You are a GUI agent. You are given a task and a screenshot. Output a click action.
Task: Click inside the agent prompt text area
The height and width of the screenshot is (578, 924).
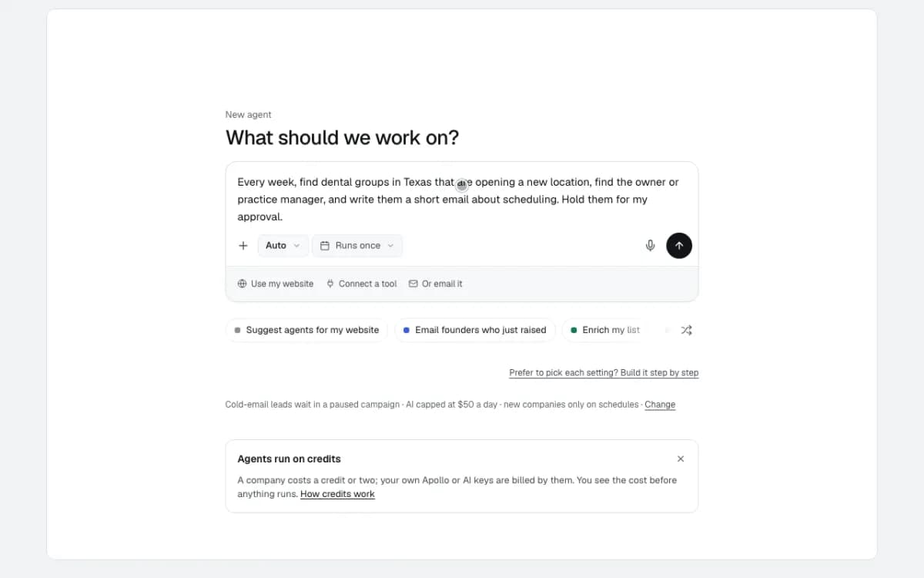tap(462, 200)
